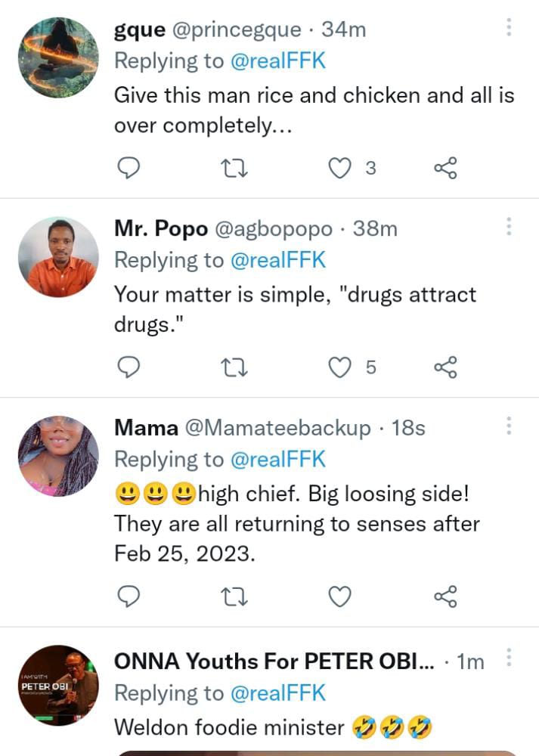Screen dimensions: 539x756
Task: Open more options on Mr. Popo's tweet
Action: click(509, 227)
